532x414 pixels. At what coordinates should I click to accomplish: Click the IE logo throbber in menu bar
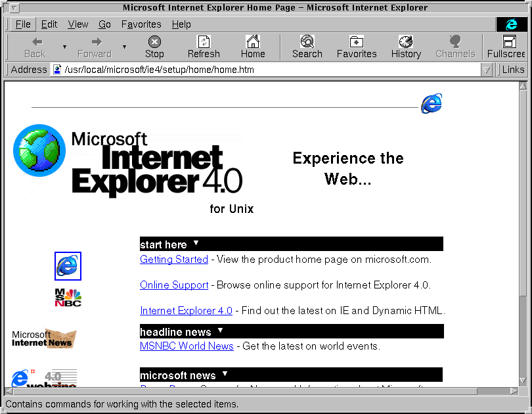(511, 24)
